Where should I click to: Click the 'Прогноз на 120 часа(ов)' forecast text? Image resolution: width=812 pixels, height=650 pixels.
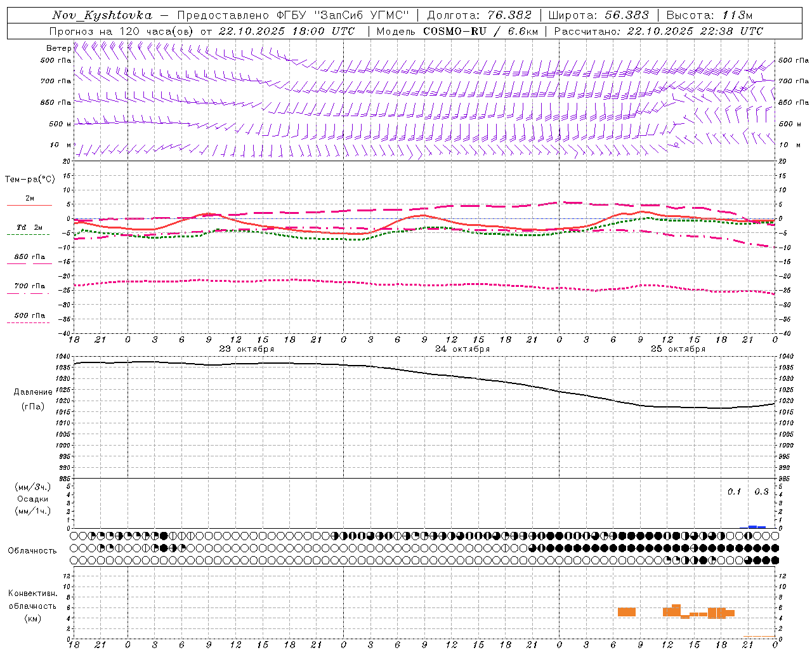coord(121,31)
